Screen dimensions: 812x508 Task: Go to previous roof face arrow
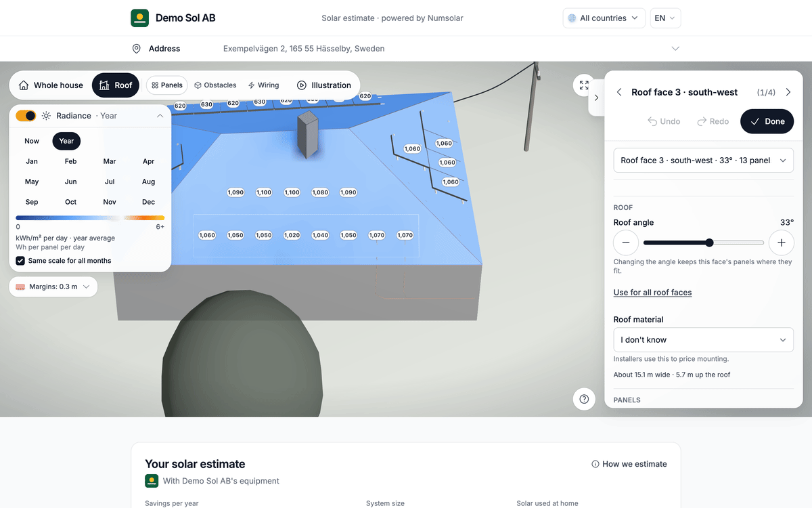point(619,92)
